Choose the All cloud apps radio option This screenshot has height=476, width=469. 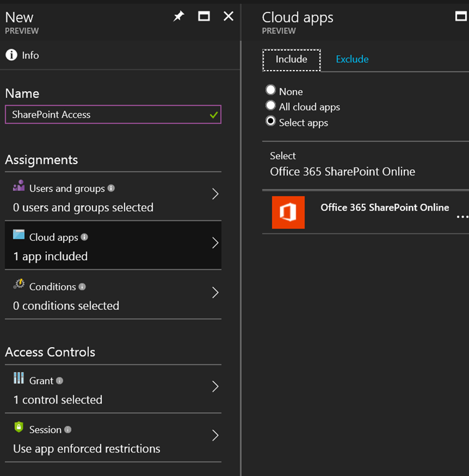(x=270, y=106)
